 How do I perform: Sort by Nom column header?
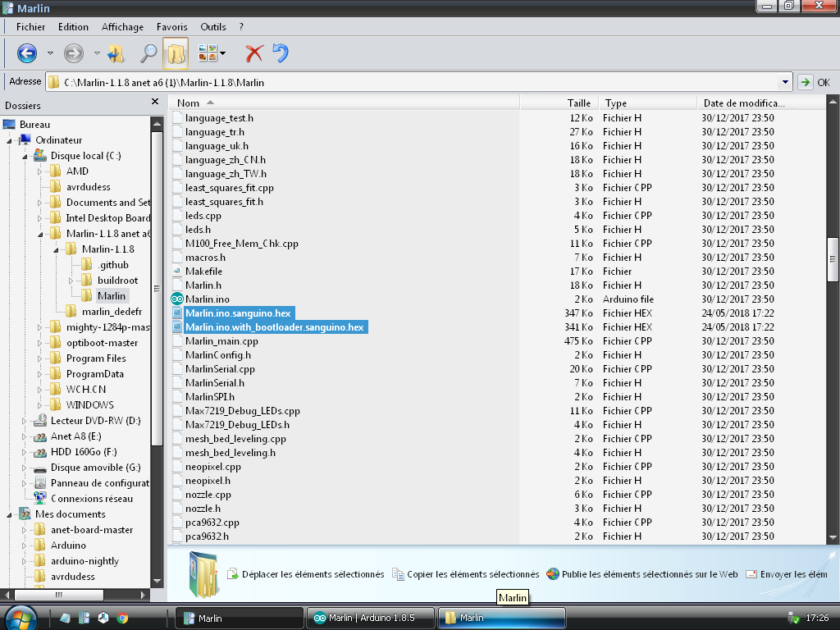[x=344, y=103]
